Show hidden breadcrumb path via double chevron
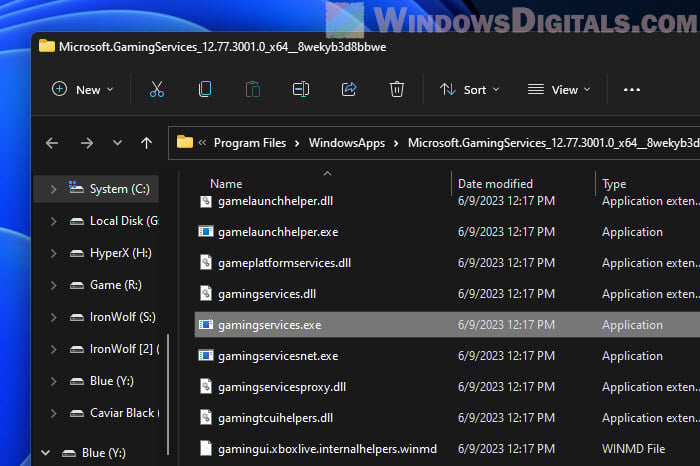Image resolution: width=700 pixels, height=466 pixels. pos(202,142)
